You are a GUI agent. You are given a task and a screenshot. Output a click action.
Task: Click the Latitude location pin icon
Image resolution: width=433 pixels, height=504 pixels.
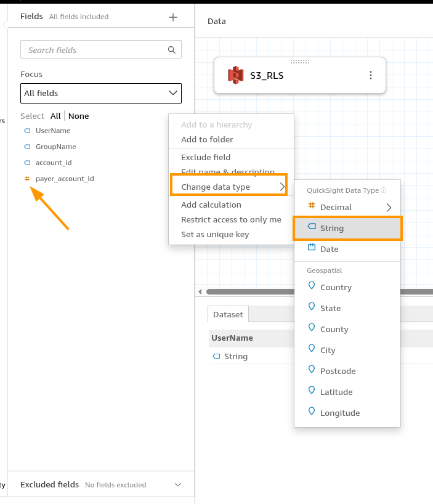[x=312, y=390]
